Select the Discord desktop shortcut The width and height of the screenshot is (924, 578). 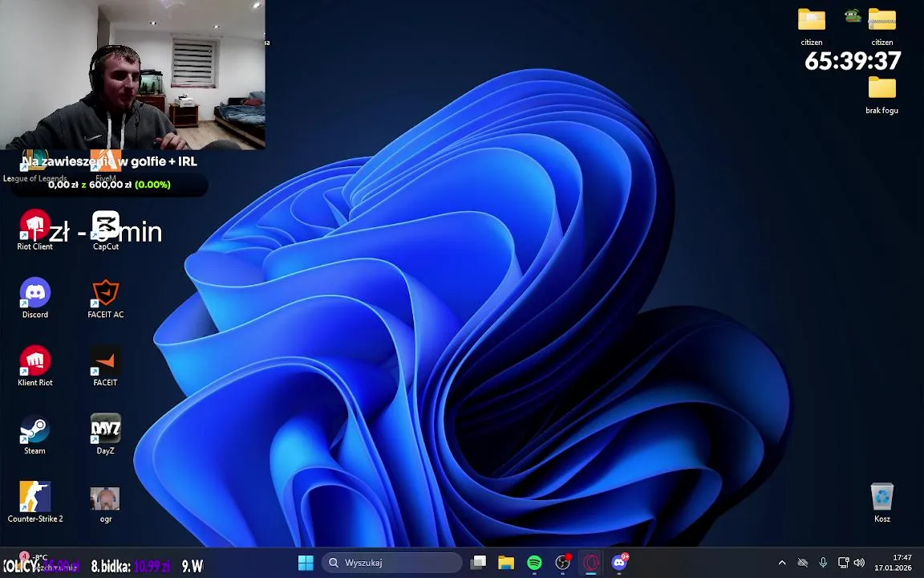coord(34,299)
